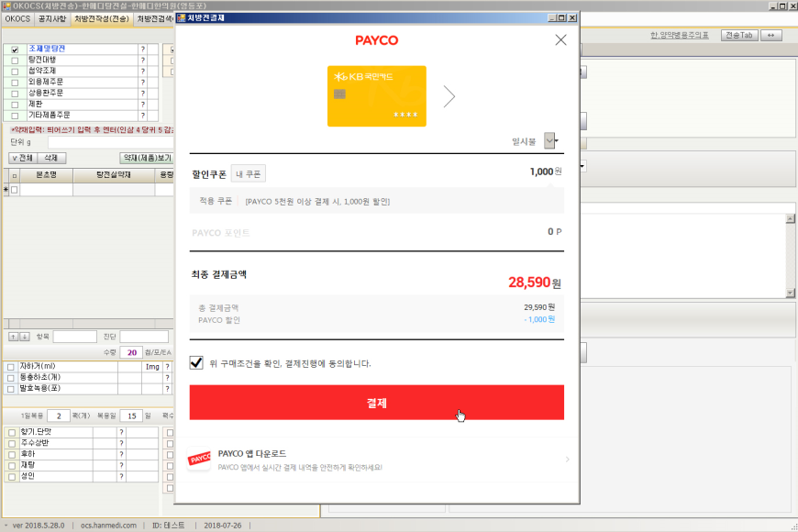Click the 전송Tab button
Screen dimensions: 798x532
[739, 35]
